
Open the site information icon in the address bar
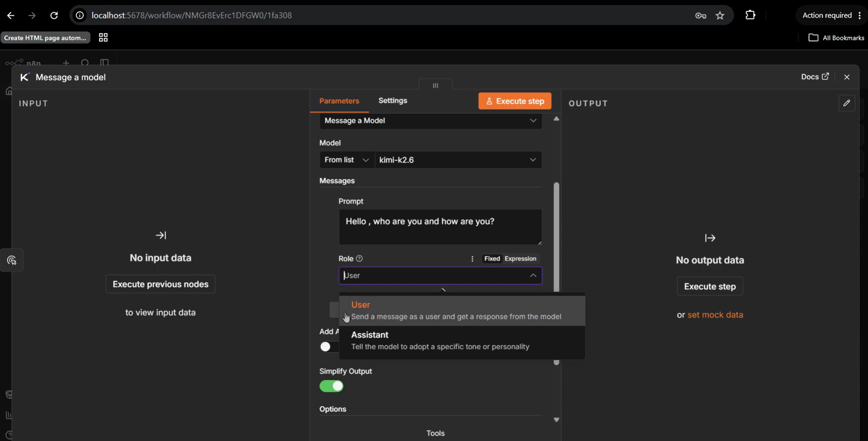click(x=80, y=15)
